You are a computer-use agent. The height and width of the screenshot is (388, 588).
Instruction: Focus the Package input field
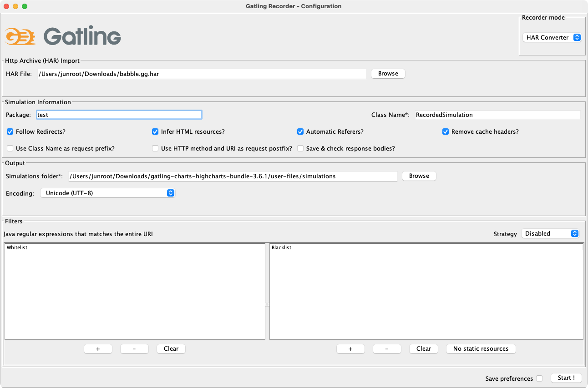tap(119, 115)
